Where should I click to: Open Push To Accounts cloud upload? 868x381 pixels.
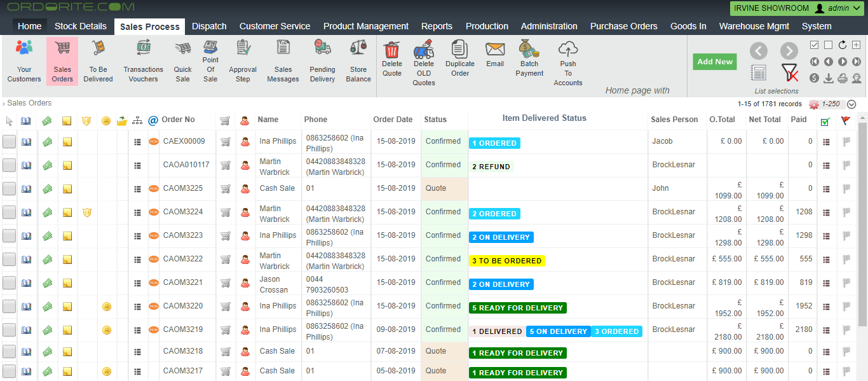(568, 49)
